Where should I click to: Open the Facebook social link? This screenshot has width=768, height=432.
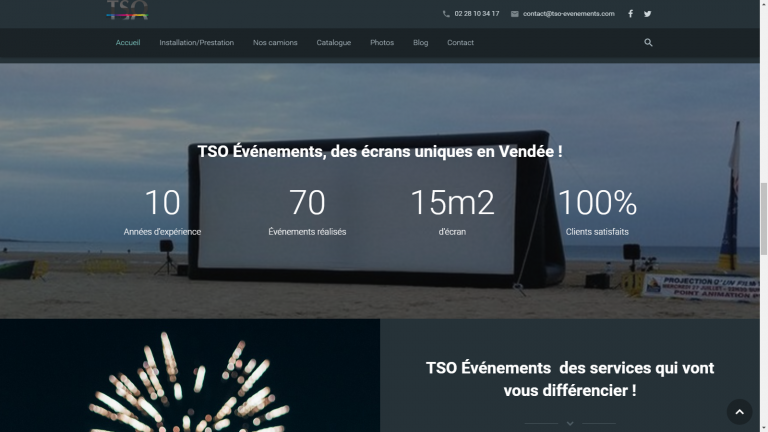630,14
